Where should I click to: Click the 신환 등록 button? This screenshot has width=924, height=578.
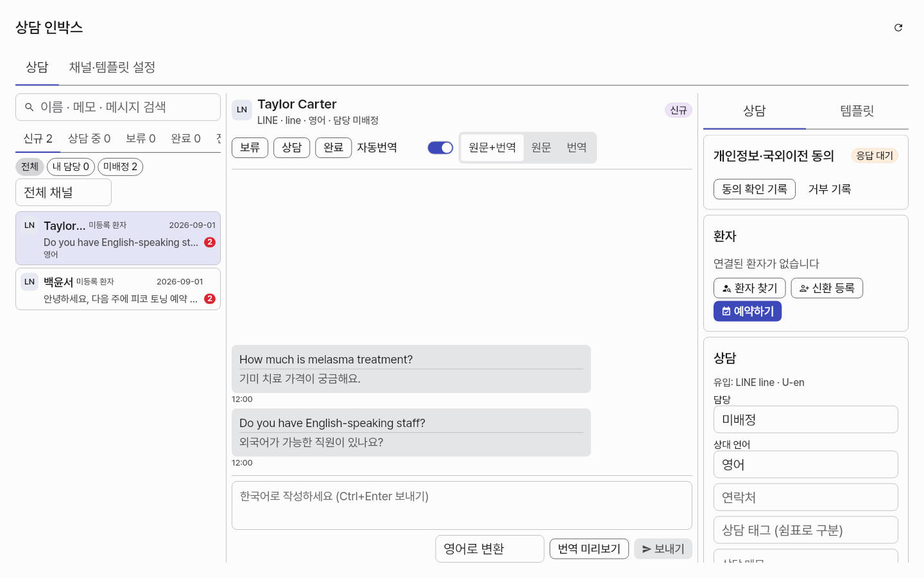pyautogui.click(x=827, y=288)
